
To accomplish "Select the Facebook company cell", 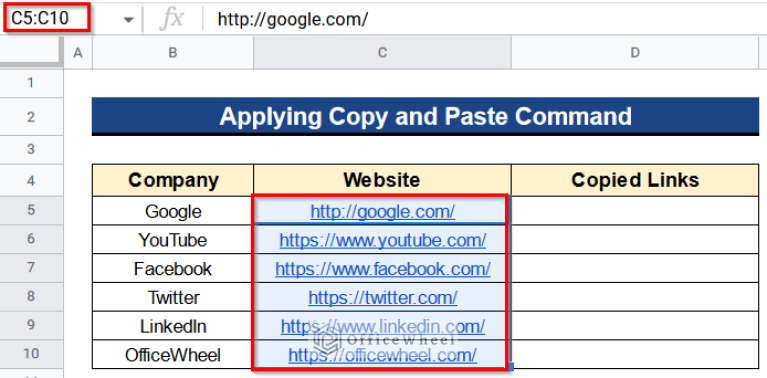I will (173, 268).
